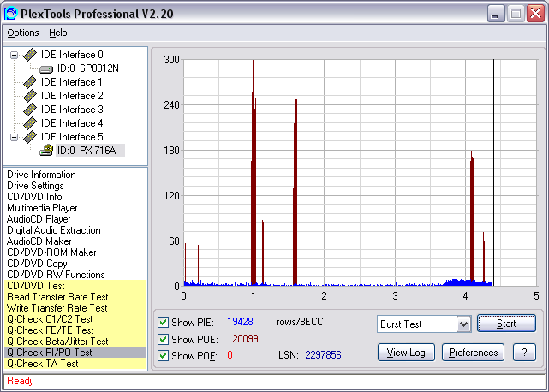Select Q-Check PI/PO Test
The height and width of the screenshot is (392, 549).
click(75, 353)
